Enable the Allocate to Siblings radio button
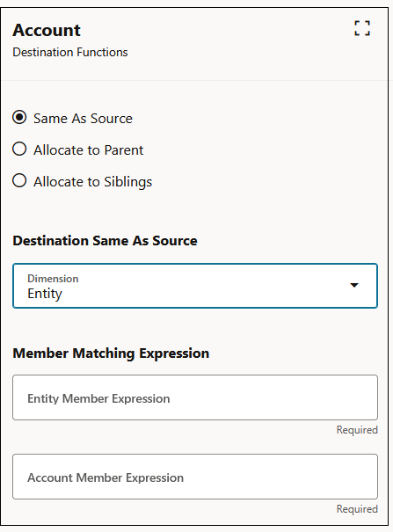Screen dimensions: 393x532 (x=19, y=180)
